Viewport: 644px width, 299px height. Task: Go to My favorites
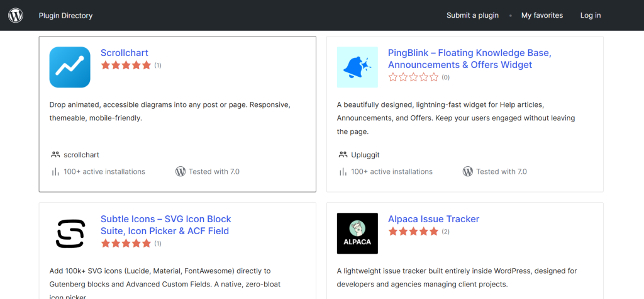point(542,15)
